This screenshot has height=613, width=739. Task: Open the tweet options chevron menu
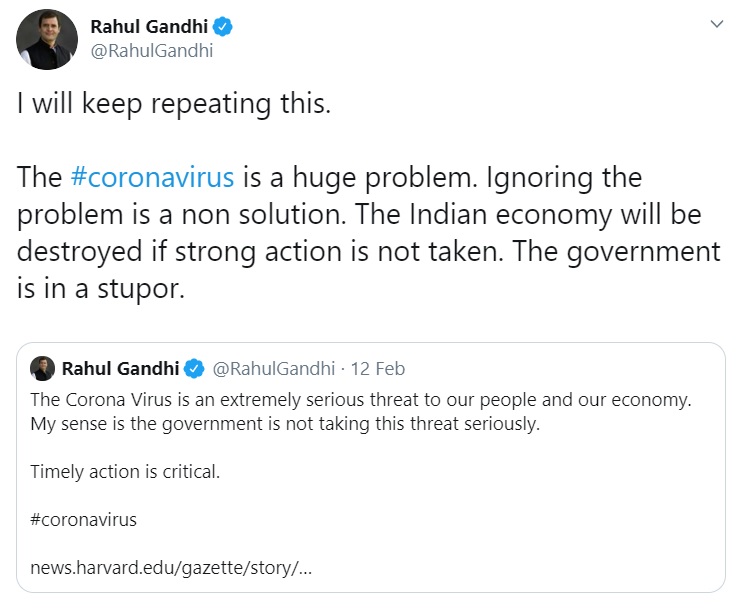coord(715,25)
